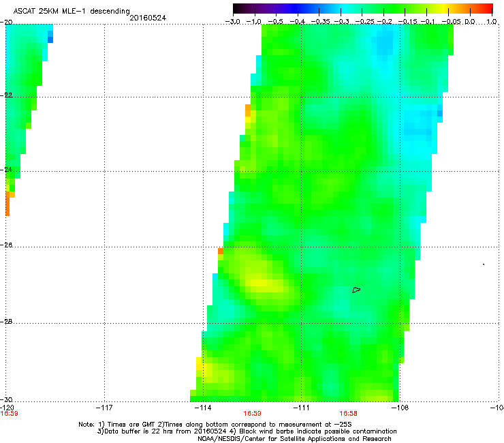Click the "-0.05" color scale label
Screen dimensions: 504x443
tap(452, 22)
